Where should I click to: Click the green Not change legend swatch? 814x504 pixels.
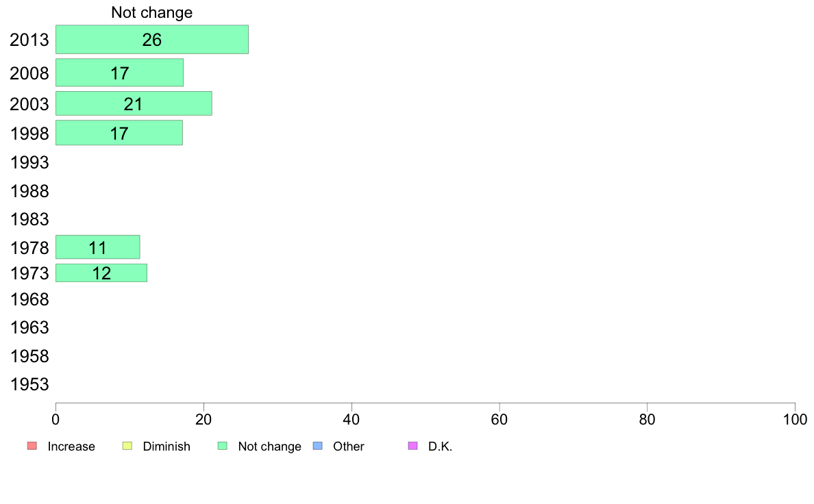(223, 446)
